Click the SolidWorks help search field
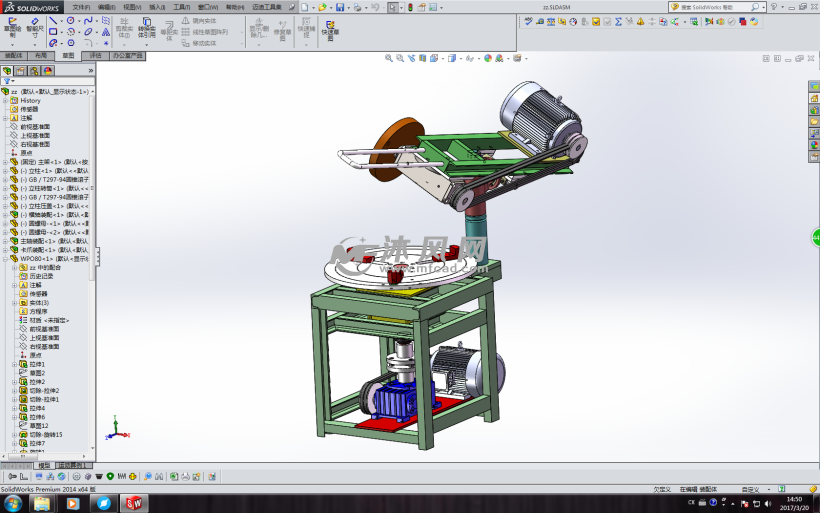 point(714,7)
